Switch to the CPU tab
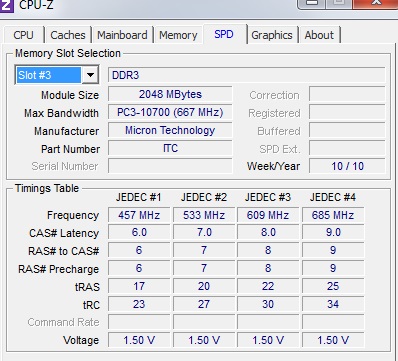 (x=23, y=35)
